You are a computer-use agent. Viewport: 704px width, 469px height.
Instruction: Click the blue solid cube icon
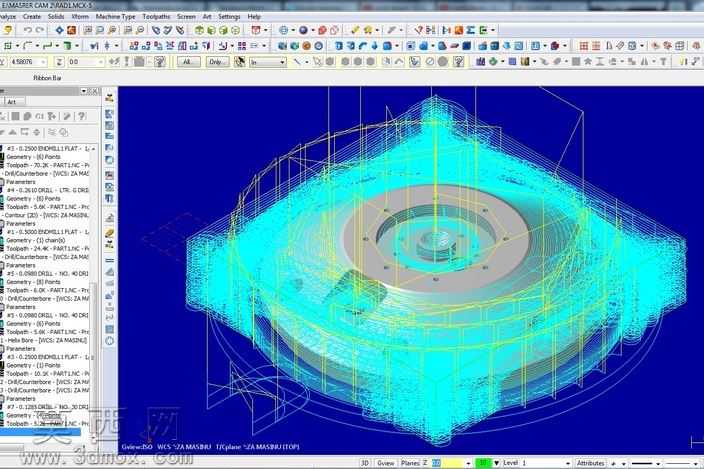click(x=467, y=46)
